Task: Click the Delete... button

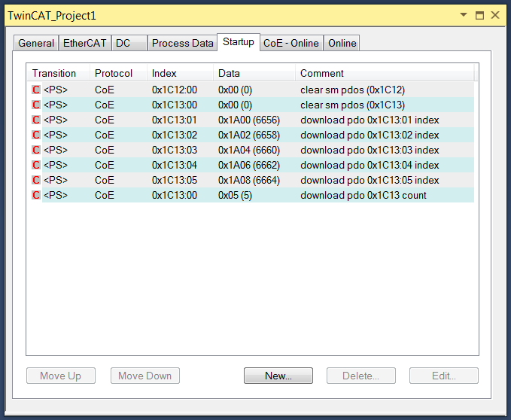Action: coord(361,376)
